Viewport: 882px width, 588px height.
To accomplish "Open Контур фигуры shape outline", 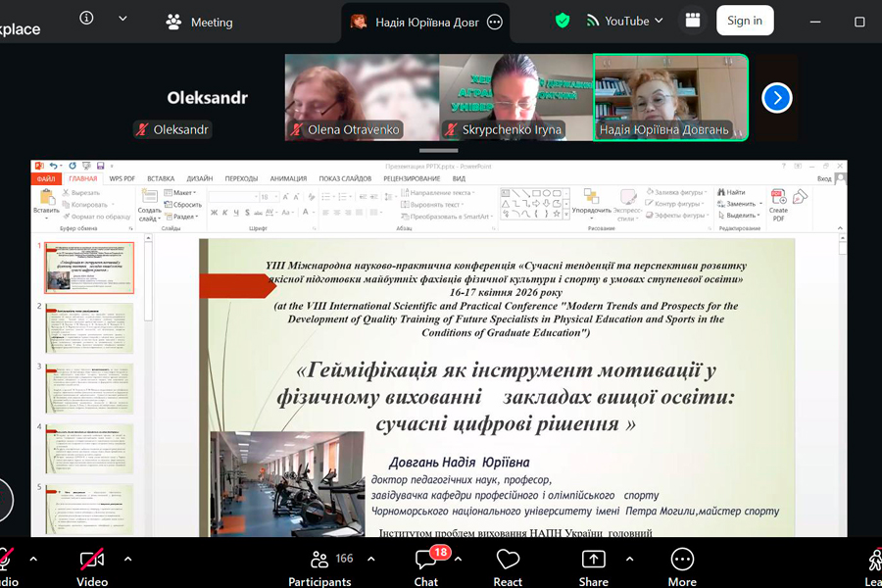I will coord(675,204).
